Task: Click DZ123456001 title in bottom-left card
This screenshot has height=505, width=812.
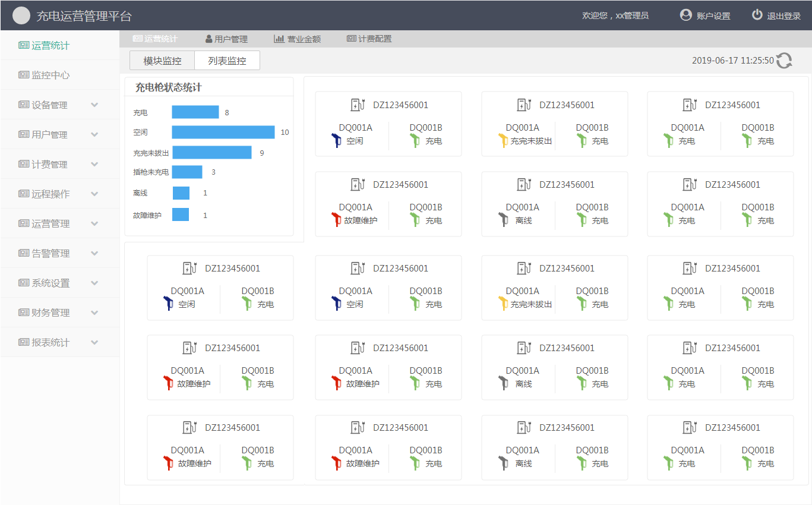Action: (x=232, y=428)
